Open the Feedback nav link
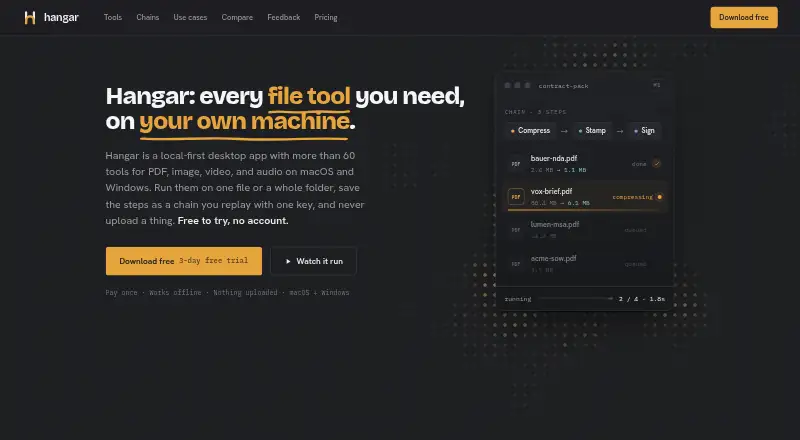 [284, 17]
